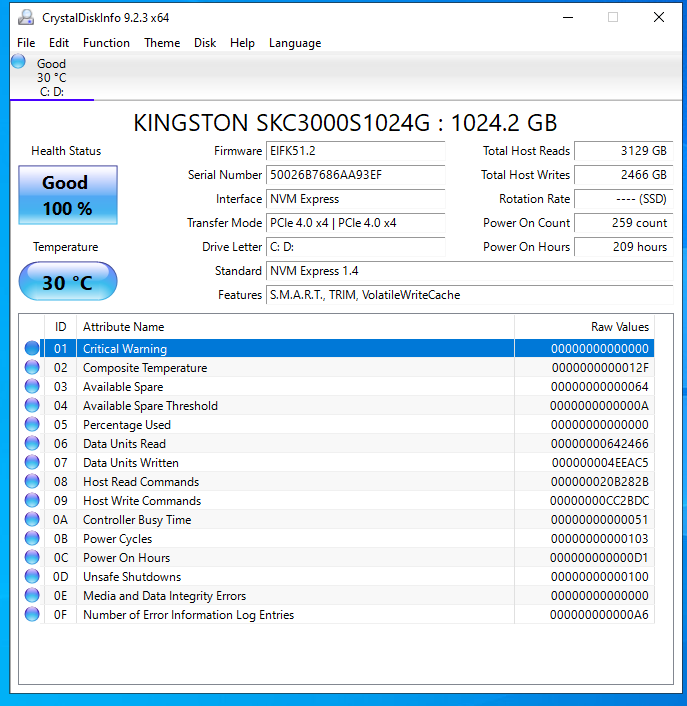687x706 pixels.
Task: Click the CrystalDiskInfo app icon in title bar
Action: (x=26, y=18)
